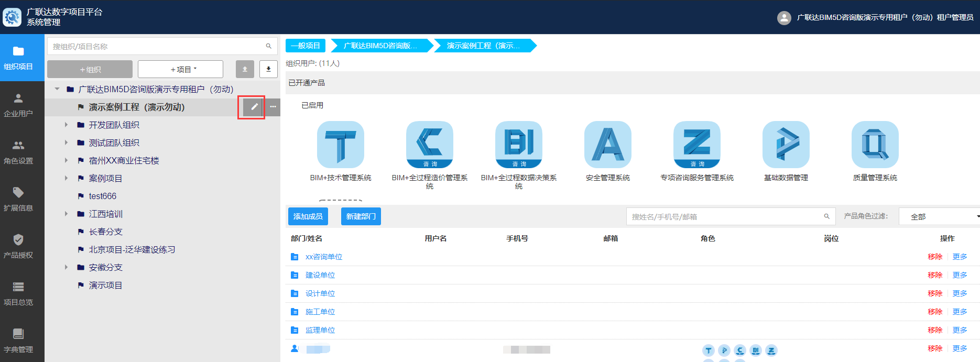
Task: Open 更多 for 施工单位 row
Action: coord(960,312)
